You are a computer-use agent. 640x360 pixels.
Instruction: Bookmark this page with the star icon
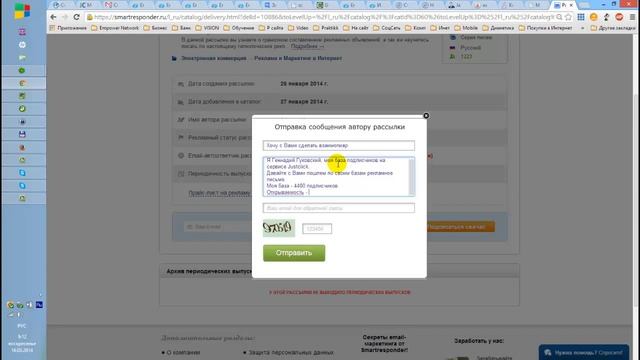click(x=568, y=17)
